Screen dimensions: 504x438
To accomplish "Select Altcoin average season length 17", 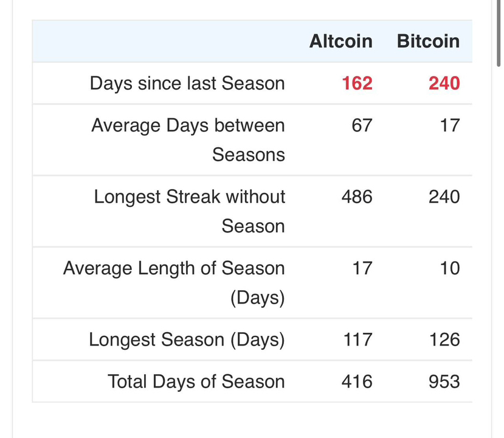I will [x=362, y=268].
